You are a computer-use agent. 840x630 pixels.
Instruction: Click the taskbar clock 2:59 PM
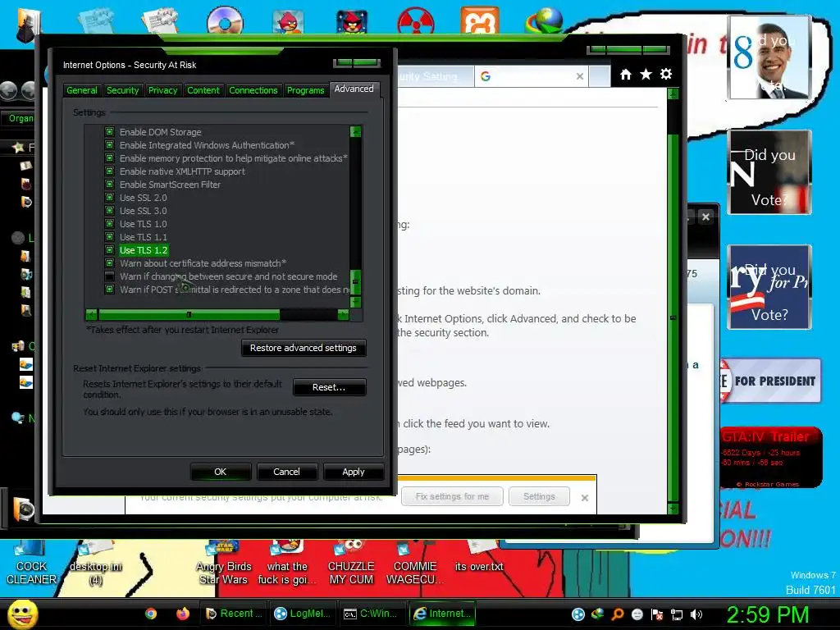[x=768, y=614]
